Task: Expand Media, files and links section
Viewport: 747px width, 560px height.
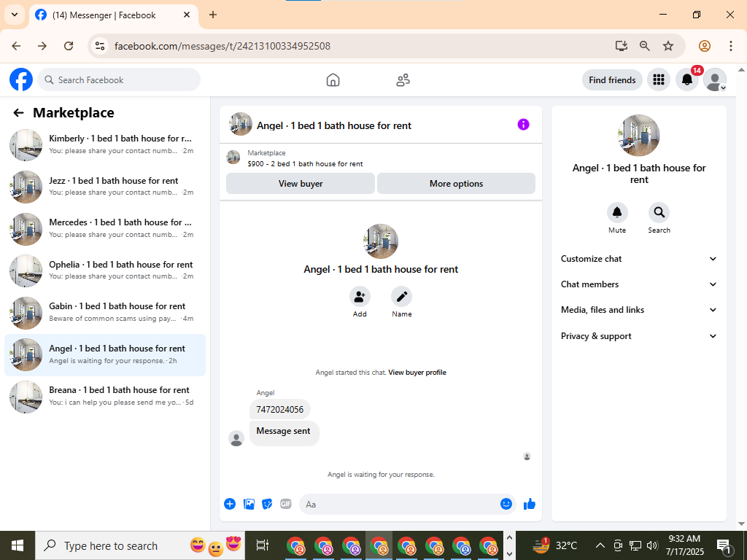Action: point(639,309)
